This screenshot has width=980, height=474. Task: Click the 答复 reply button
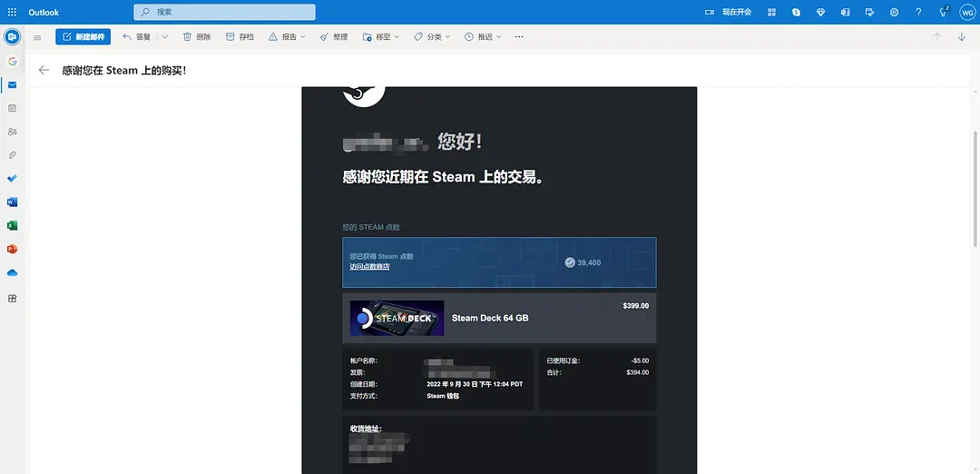tap(137, 37)
